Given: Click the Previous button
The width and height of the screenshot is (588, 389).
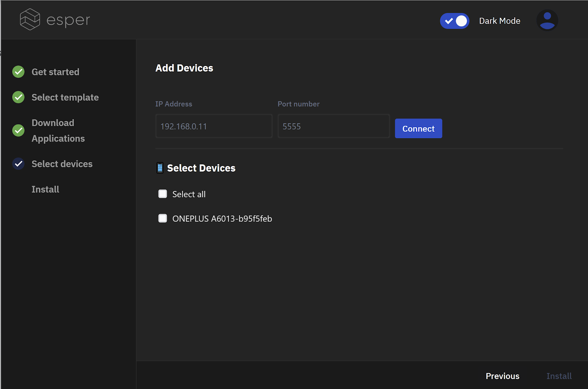Looking at the screenshot, I should tap(502, 376).
